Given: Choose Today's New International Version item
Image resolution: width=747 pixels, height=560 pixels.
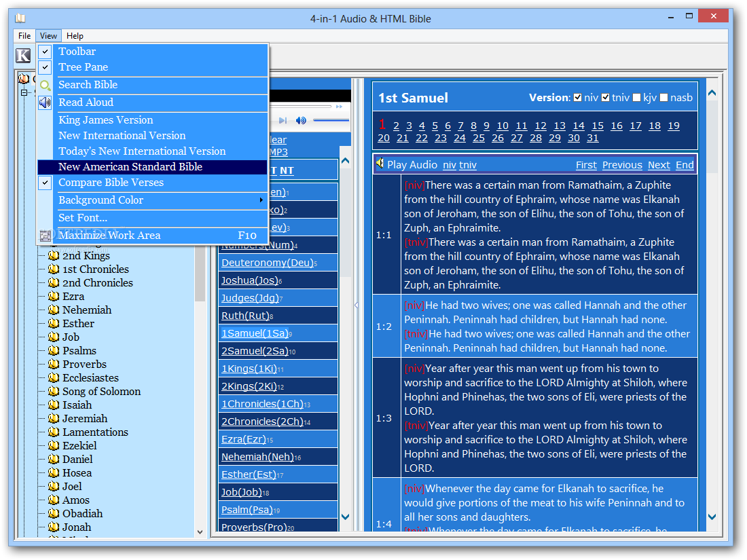Looking at the screenshot, I should tap(152, 151).
